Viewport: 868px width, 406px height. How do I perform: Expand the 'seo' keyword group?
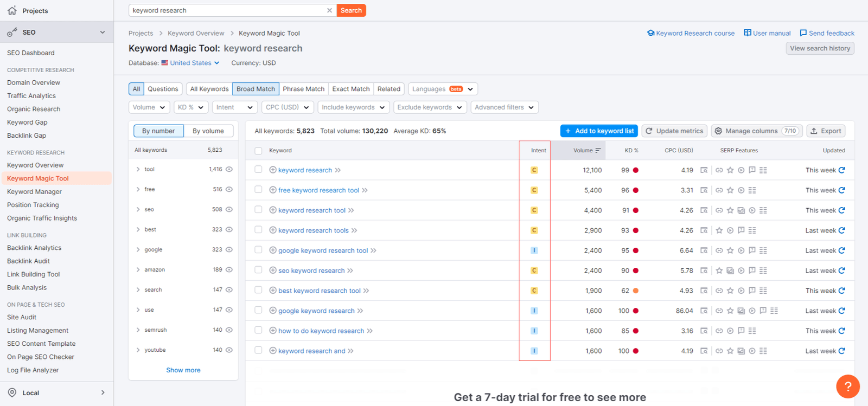coord(138,209)
